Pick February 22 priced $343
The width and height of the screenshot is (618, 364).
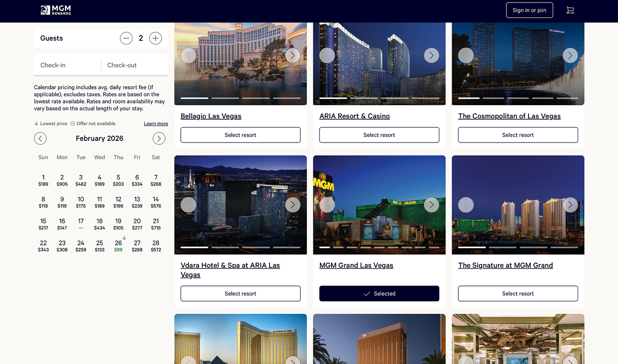tap(43, 246)
